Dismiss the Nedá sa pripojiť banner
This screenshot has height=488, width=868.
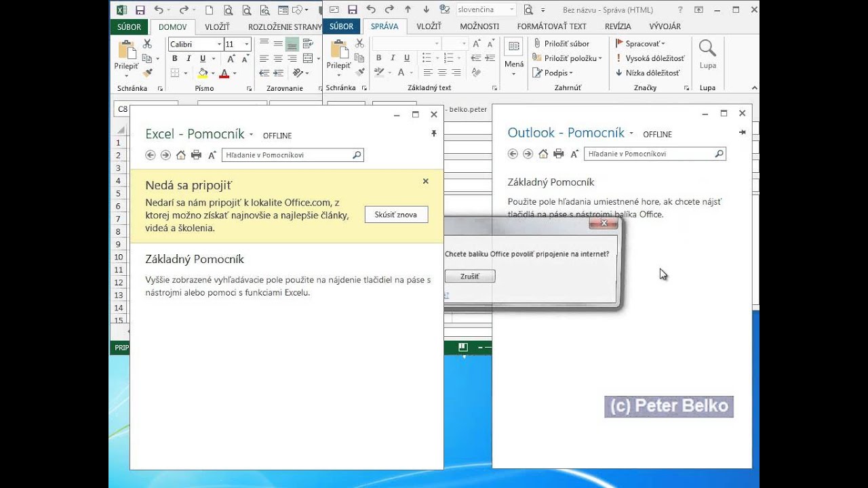point(426,181)
